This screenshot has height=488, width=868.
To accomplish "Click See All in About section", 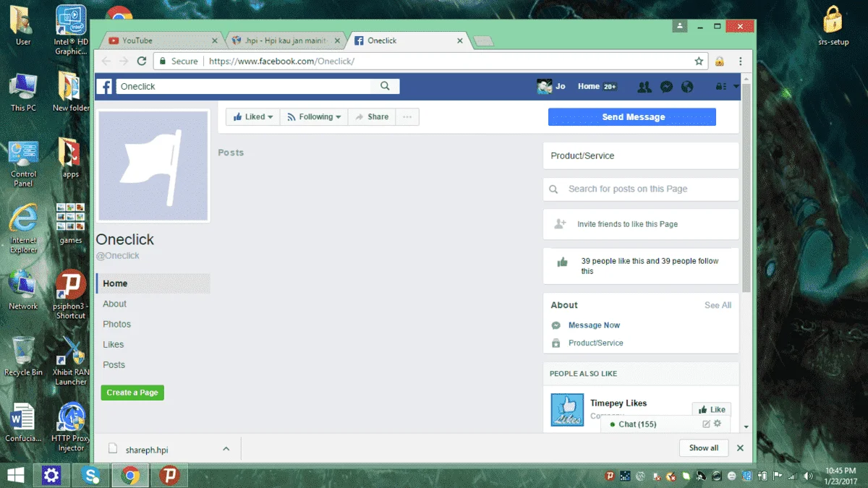I will point(718,305).
